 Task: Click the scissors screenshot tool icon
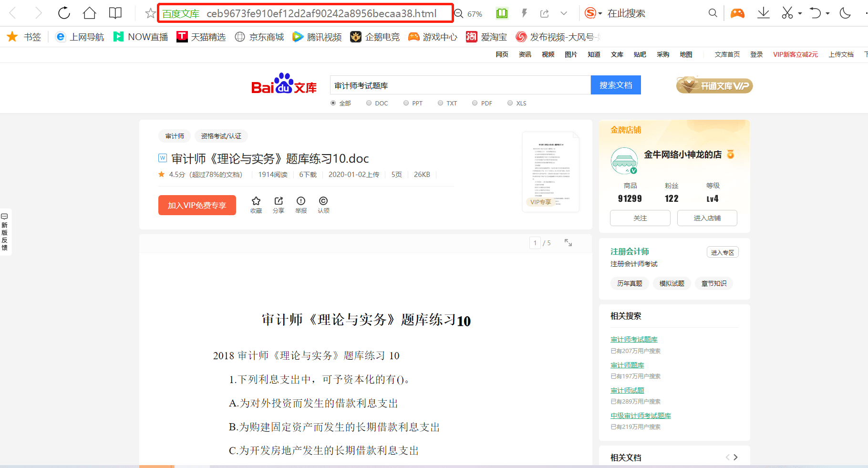tap(787, 13)
